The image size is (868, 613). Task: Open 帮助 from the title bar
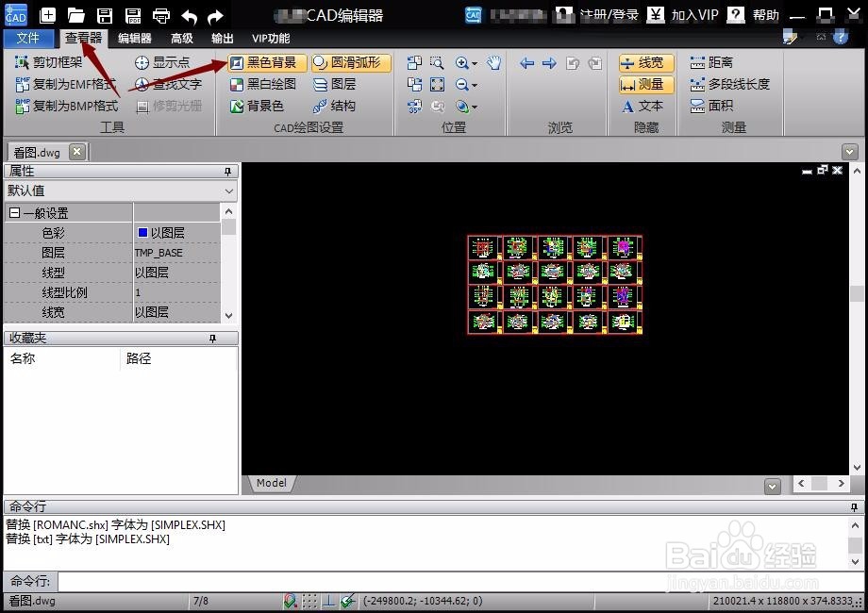(754, 15)
